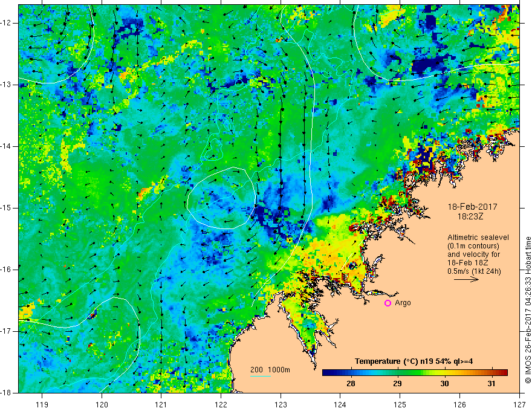This screenshot has width=532, height=411.
Task: Click the '18-Feb 18Z' legend line
Action: 466,263
